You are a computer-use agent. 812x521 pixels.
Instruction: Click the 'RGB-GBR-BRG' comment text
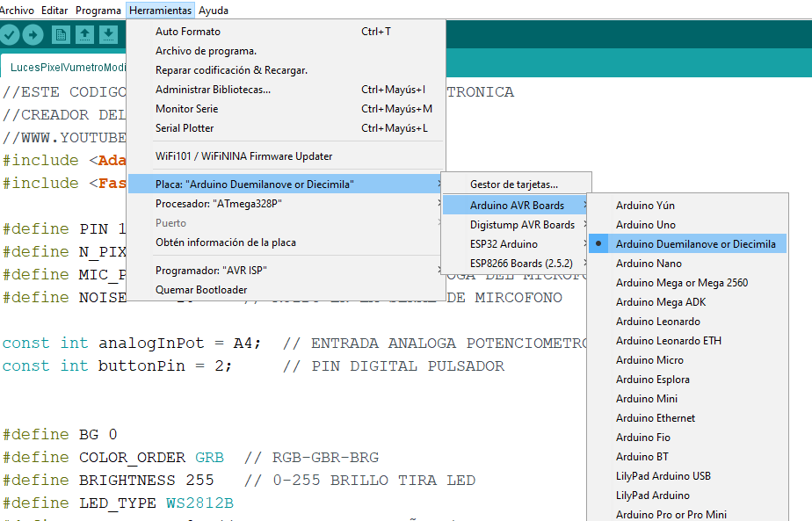pos(325,457)
